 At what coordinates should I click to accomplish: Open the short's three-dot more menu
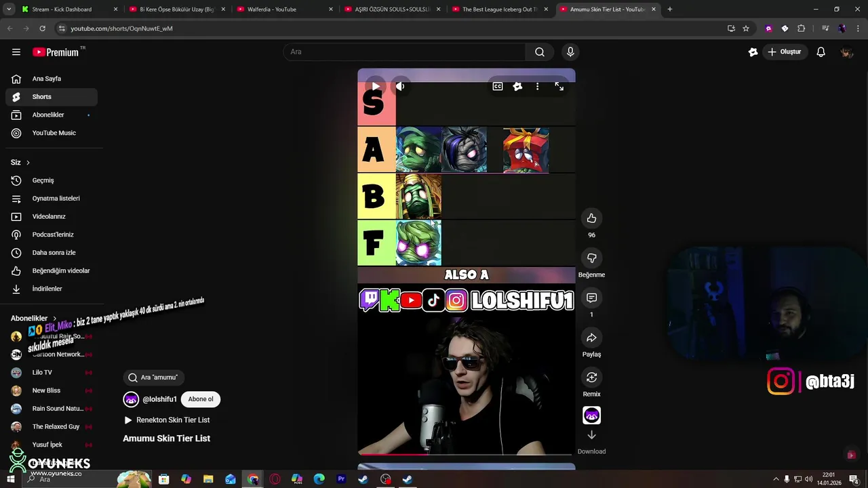[537, 86]
